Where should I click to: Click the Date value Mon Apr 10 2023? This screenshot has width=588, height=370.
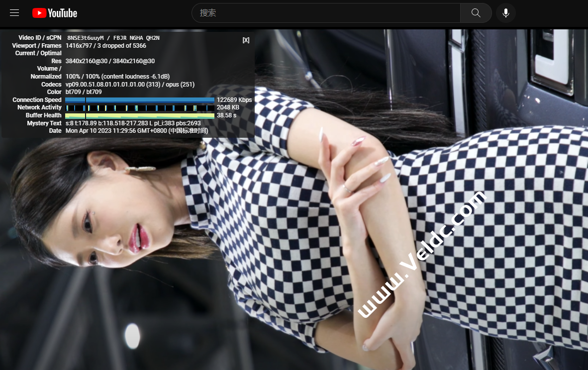pyautogui.click(x=137, y=131)
